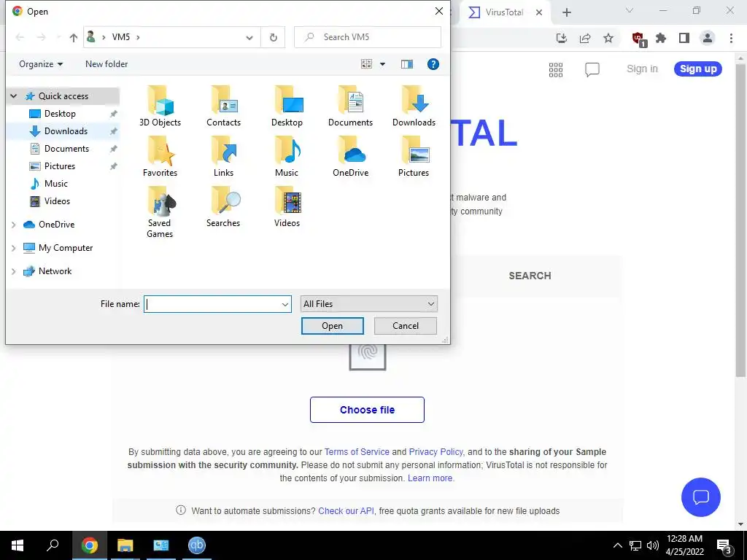This screenshot has width=747, height=560.
Task: Select the Documents folder in file list
Action: (350, 106)
